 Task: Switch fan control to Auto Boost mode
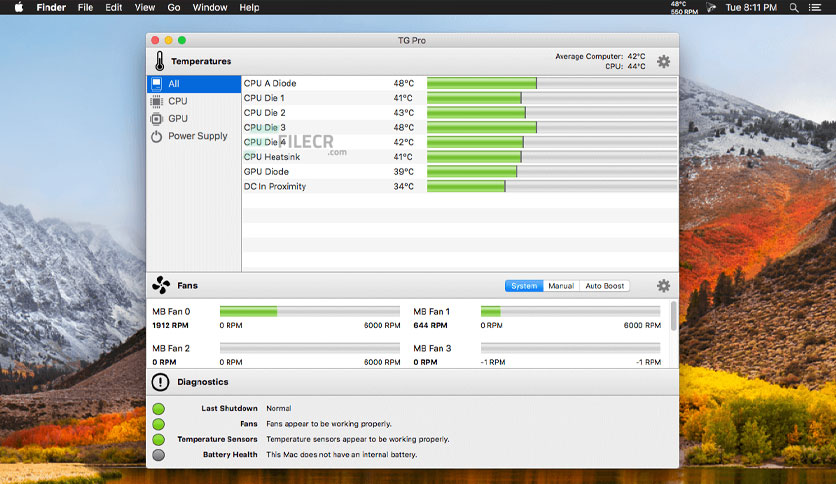click(x=605, y=286)
